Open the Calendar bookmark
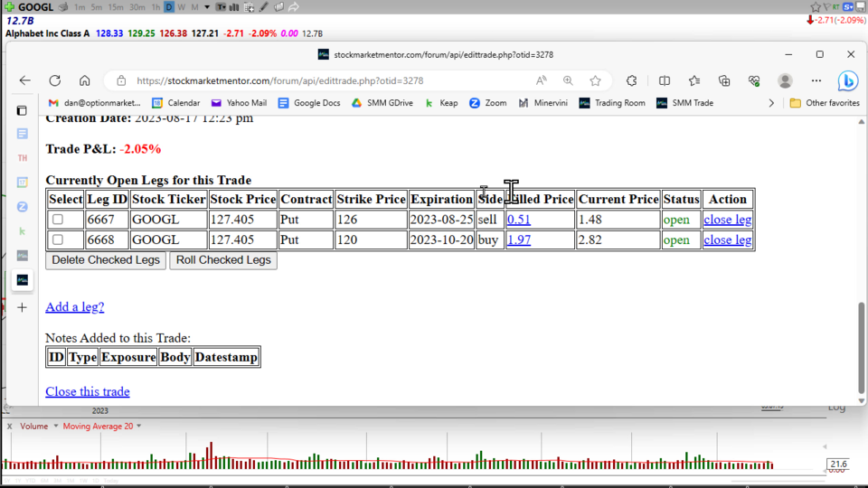 click(176, 103)
